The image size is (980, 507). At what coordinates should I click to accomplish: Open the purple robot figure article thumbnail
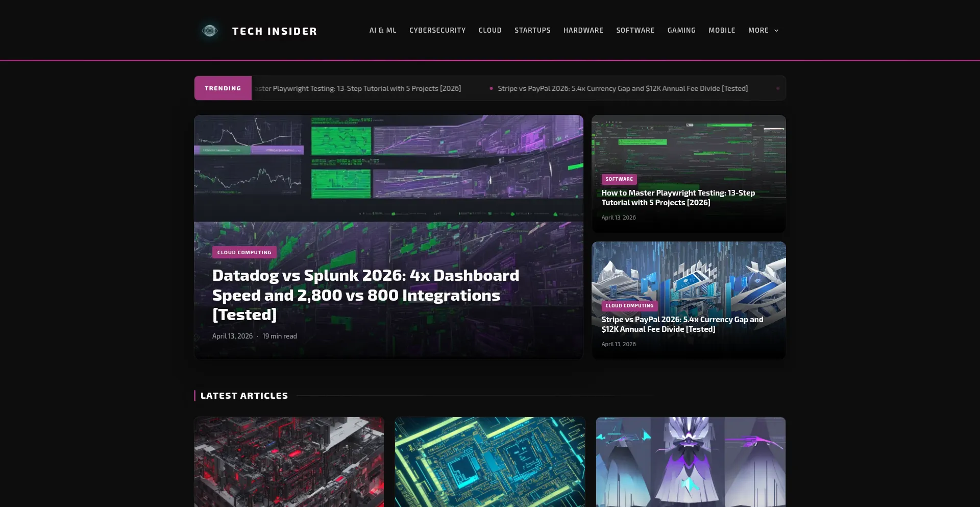[691, 462]
